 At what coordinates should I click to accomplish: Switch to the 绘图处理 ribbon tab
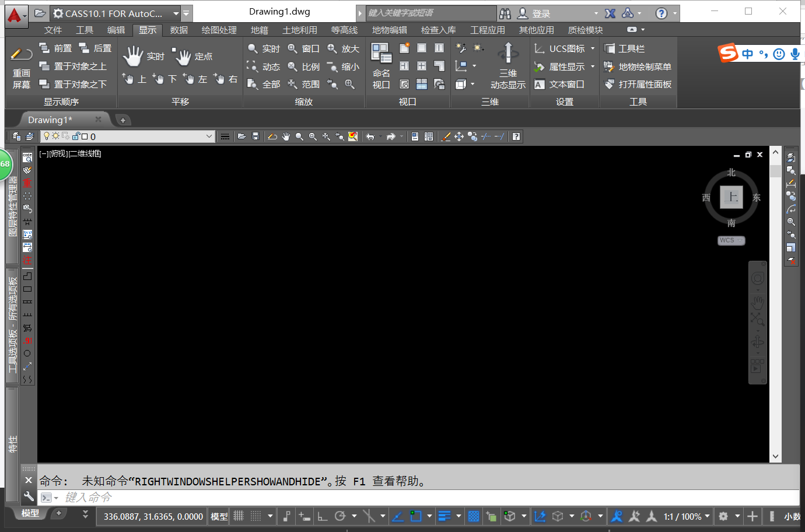coord(219,30)
